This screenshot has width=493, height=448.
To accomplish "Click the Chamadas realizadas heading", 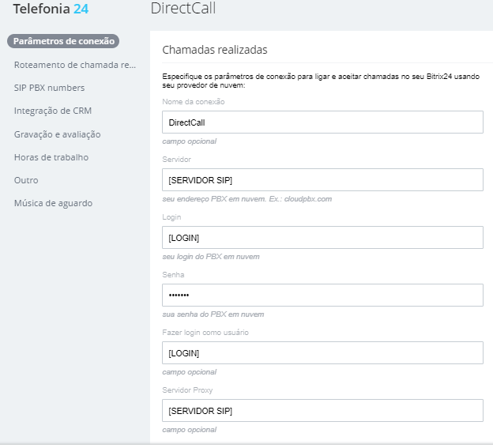I will pyautogui.click(x=215, y=50).
